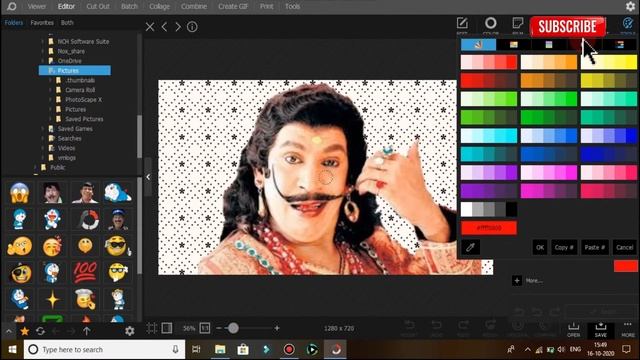Click the Copy # button
Screen dimensions: 640x360
click(564, 247)
